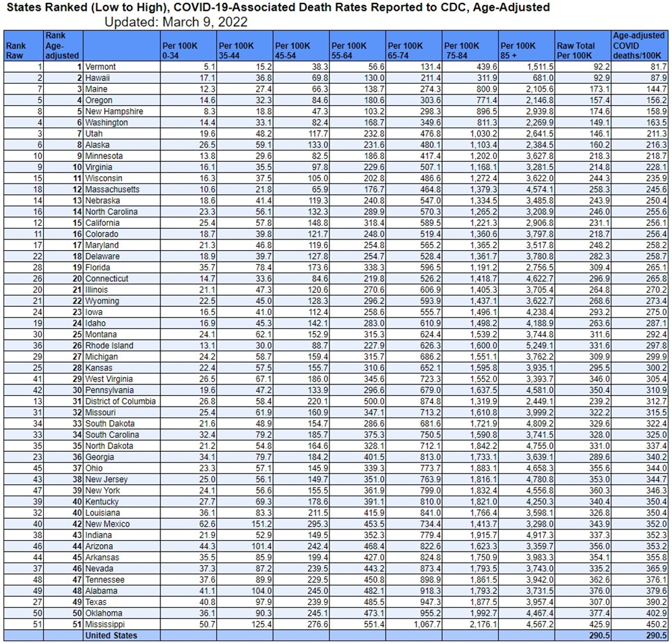
Task: Click the Florida state name cell
Action: coord(98,267)
